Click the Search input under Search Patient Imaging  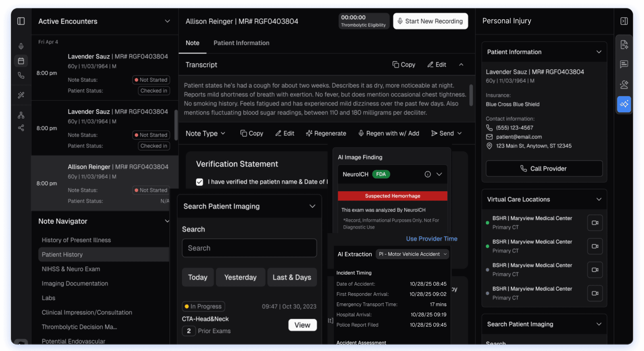(249, 248)
